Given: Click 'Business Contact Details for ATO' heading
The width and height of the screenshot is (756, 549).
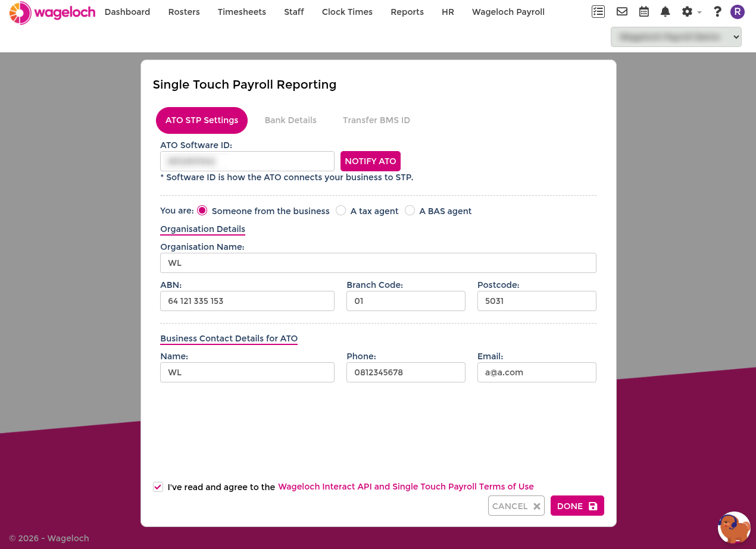Looking at the screenshot, I should [229, 338].
